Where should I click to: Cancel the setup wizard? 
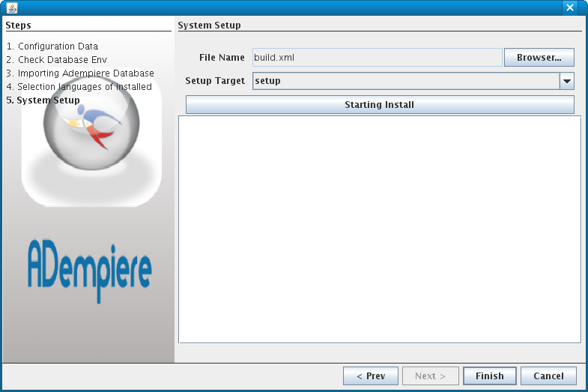pos(548,376)
